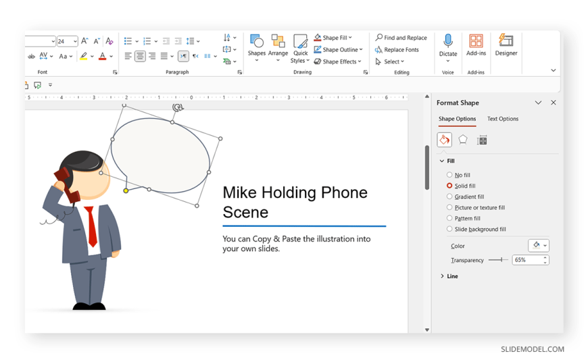Screen dimensions: 588x364
Task: Open the Arrange menu
Action: [x=278, y=48]
